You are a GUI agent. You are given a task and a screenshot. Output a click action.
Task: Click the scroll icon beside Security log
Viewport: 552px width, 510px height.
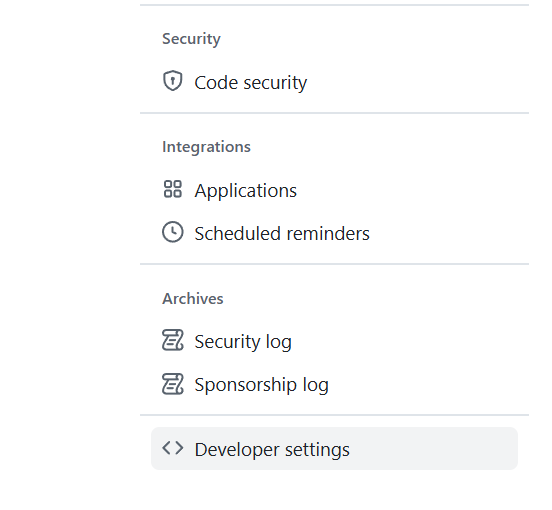click(x=172, y=340)
